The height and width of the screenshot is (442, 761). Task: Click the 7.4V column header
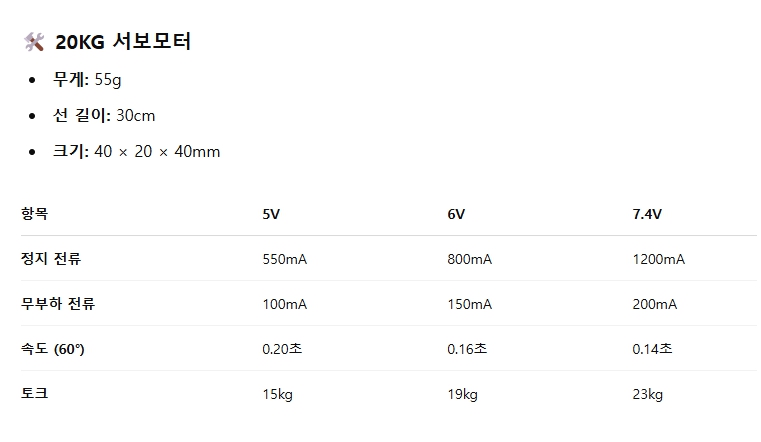pyautogui.click(x=647, y=214)
